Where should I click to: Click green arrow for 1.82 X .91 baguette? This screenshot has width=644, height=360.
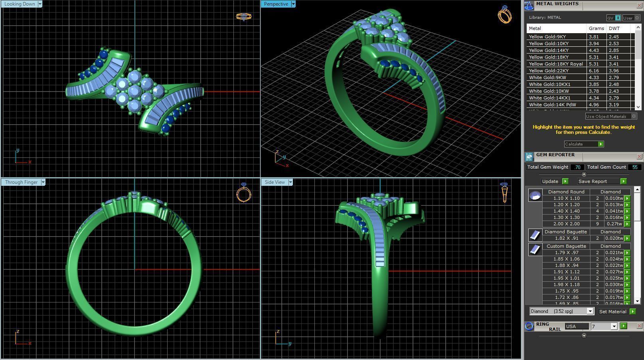(x=627, y=238)
